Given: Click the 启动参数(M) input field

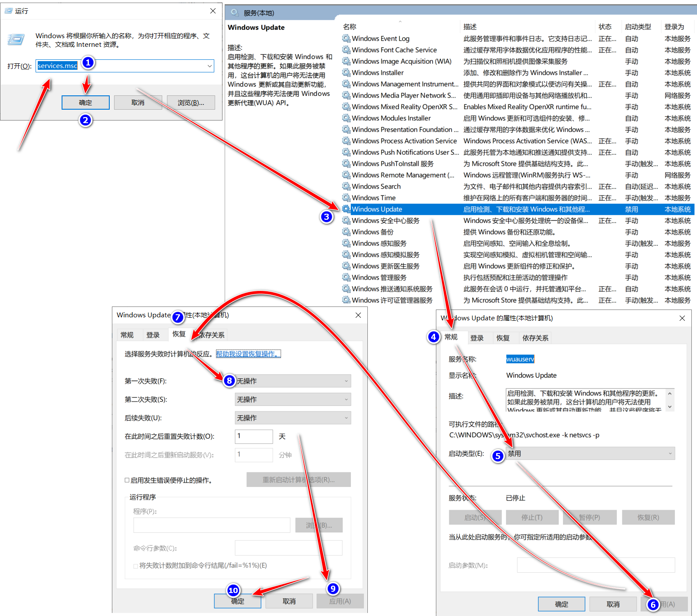Looking at the screenshot, I should pyautogui.click(x=596, y=565).
